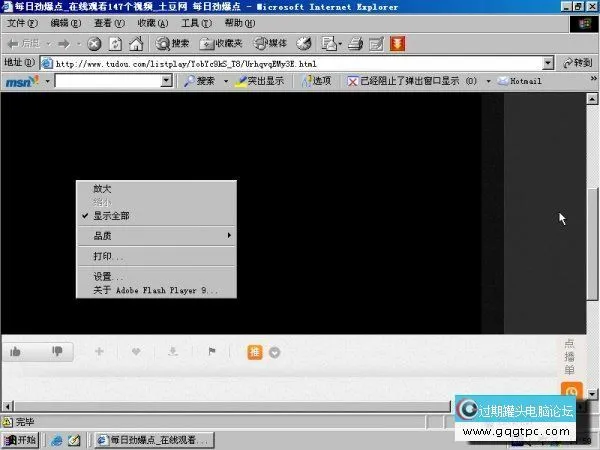The width and height of the screenshot is (600, 450).
Task: Open the 收藏(A) menu
Action: [x=153, y=23]
